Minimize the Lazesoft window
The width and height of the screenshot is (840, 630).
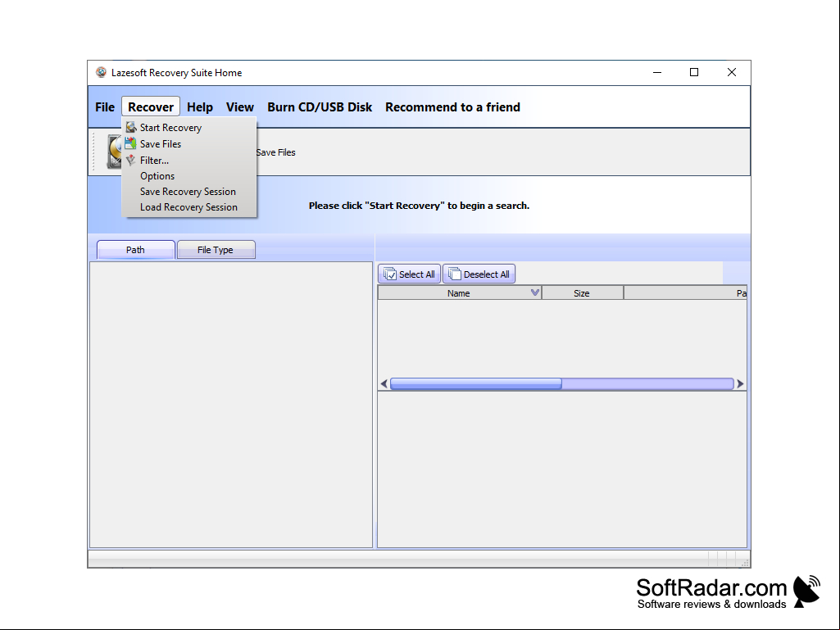coord(657,72)
